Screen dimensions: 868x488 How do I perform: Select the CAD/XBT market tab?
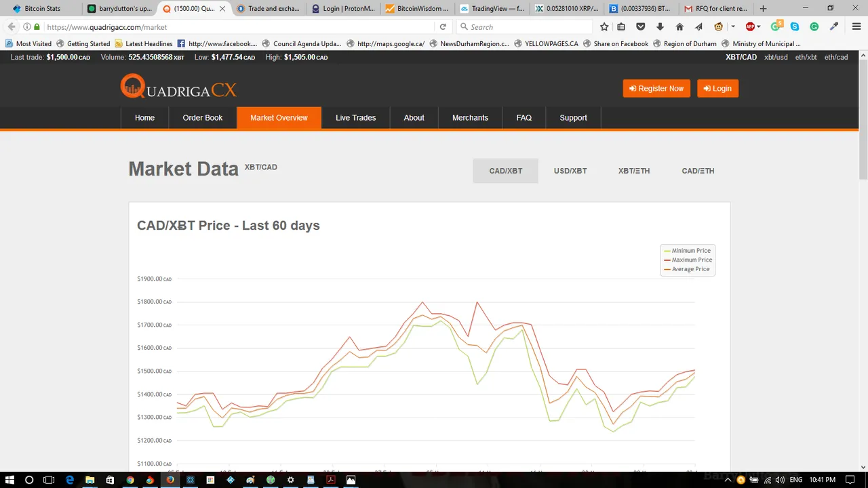coord(506,171)
